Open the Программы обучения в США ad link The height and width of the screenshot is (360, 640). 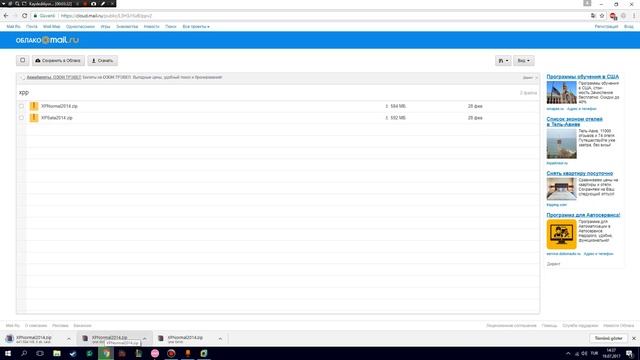tap(582, 76)
